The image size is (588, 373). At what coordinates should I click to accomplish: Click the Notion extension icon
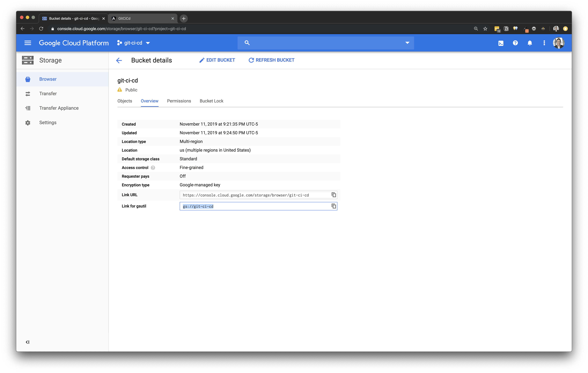click(x=506, y=29)
